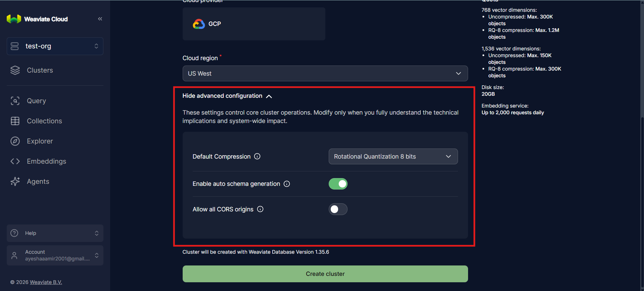The width and height of the screenshot is (644, 291).
Task: Go to the Collections page
Action: (x=44, y=121)
